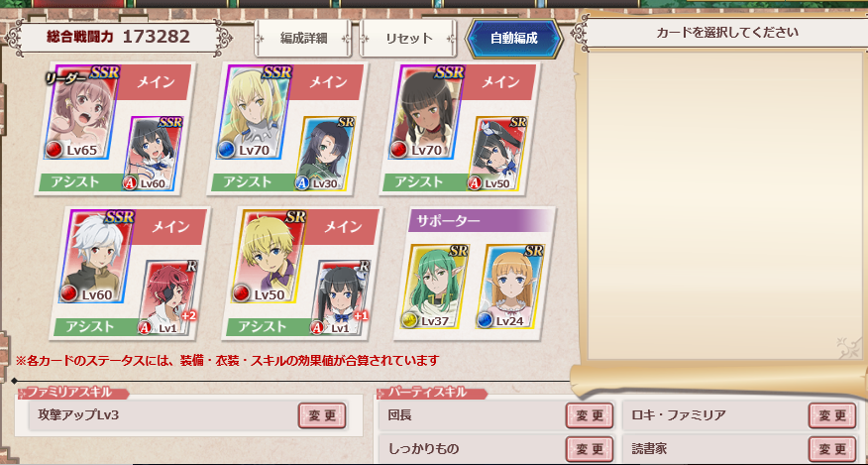Change the しっかりもの party skill
Viewport: 868px width, 465px height.
pos(590,448)
